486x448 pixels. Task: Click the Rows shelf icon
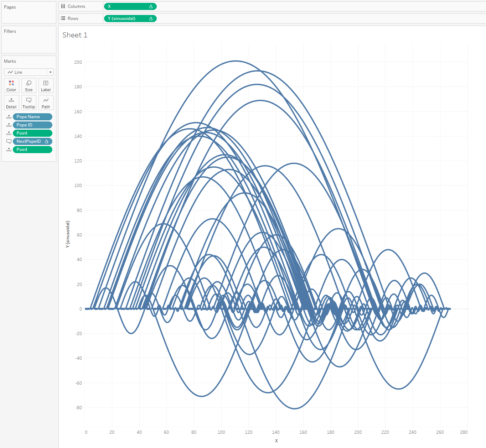click(x=63, y=19)
